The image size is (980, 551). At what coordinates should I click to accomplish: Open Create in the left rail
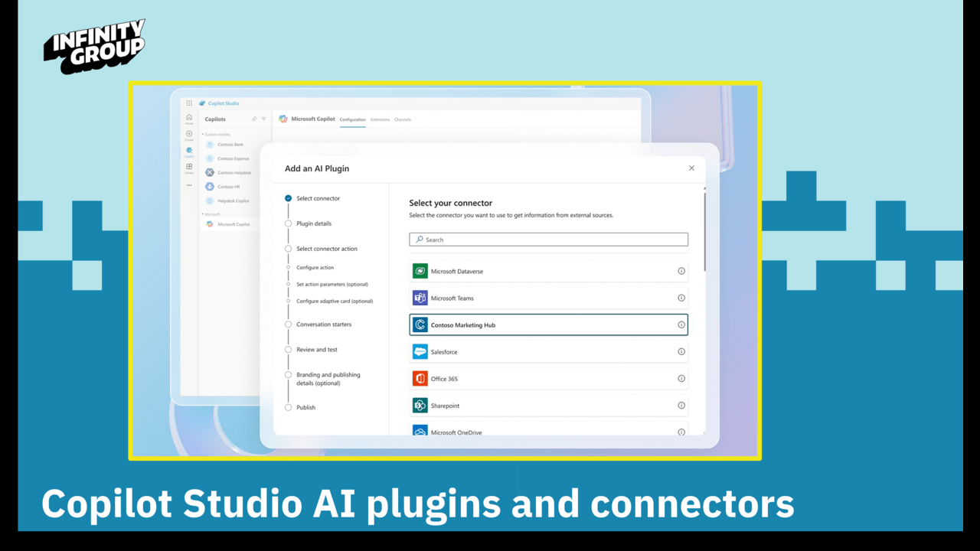coord(189,135)
